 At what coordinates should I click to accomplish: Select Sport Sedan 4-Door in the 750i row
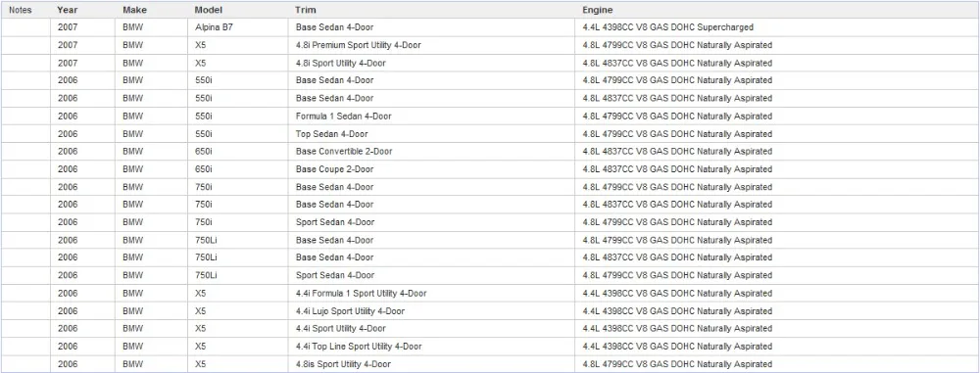[335, 222]
